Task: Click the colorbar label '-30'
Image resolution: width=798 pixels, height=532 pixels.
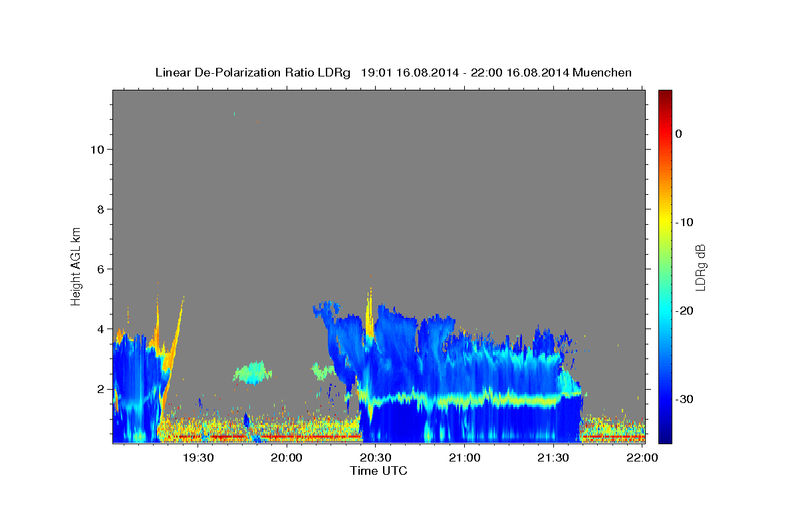Action: tap(684, 399)
